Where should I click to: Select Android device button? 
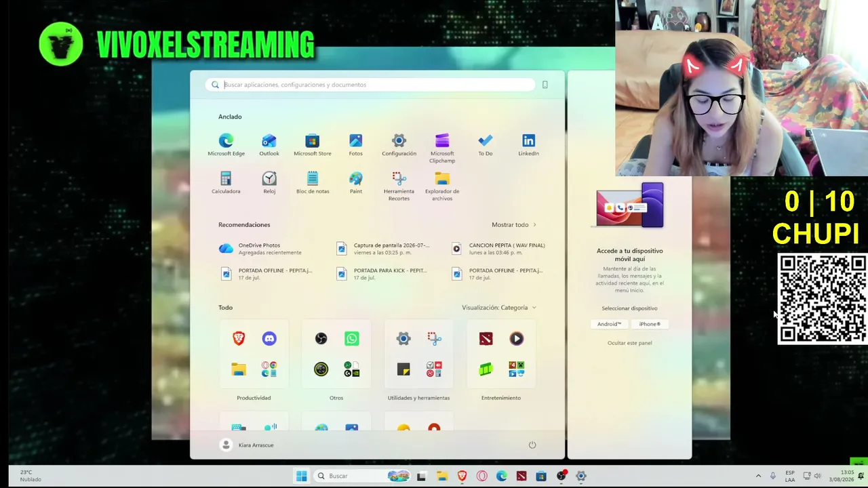pyautogui.click(x=609, y=324)
